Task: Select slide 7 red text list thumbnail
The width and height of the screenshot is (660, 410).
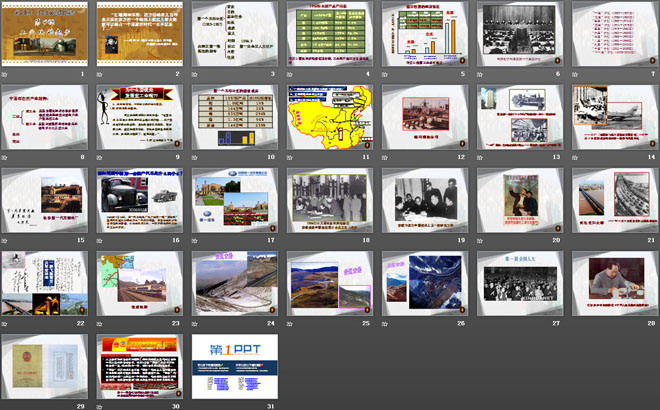Action: pyautogui.click(x=615, y=34)
